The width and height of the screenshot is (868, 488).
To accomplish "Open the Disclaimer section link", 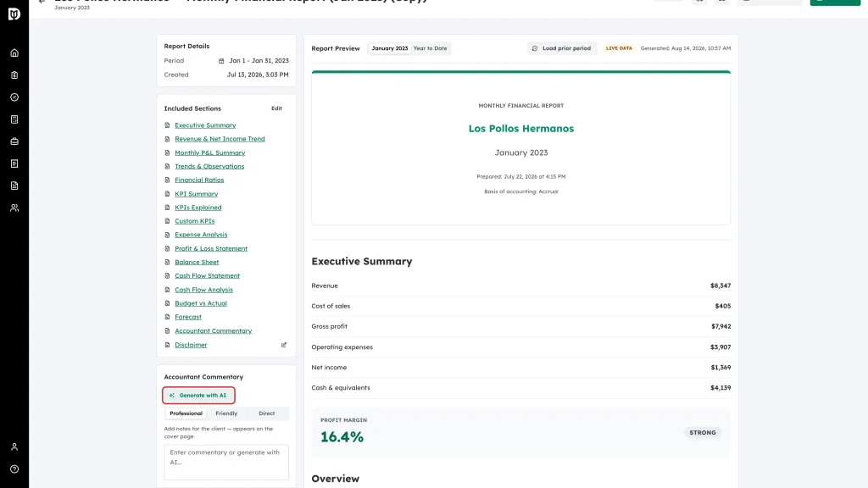I will [x=191, y=345].
